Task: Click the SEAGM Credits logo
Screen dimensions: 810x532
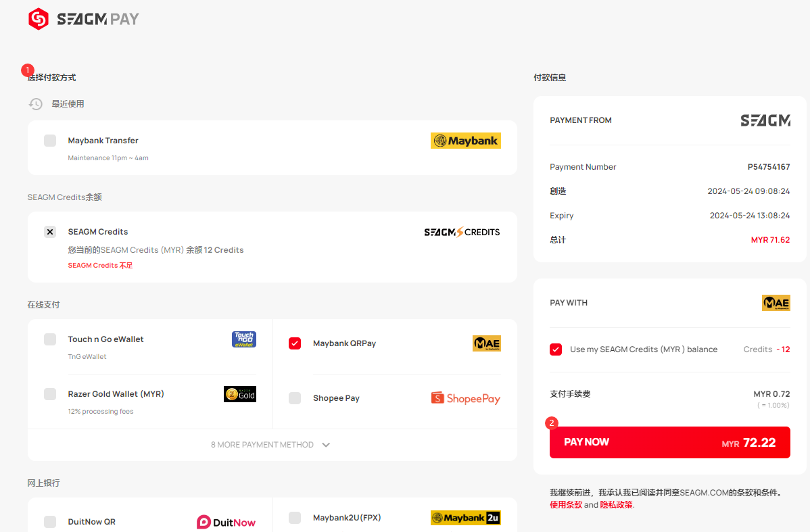Action: [x=462, y=232]
